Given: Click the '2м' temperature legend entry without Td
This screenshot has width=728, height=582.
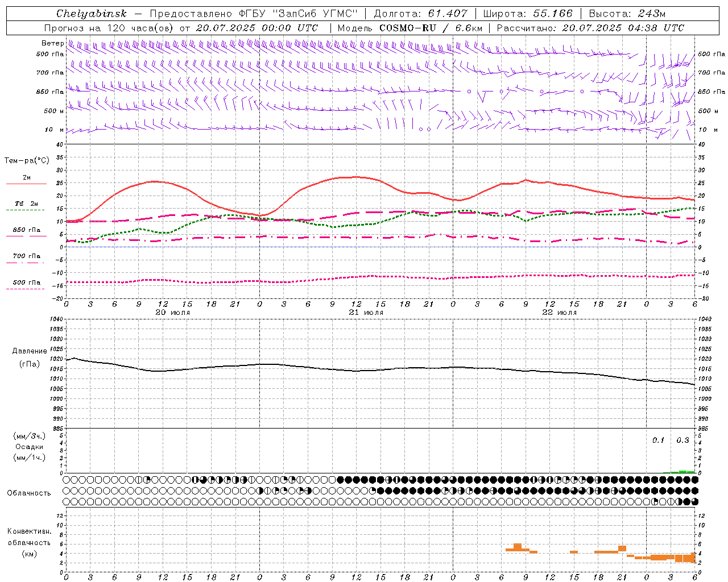Looking at the screenshot, I should coord(27,177).
